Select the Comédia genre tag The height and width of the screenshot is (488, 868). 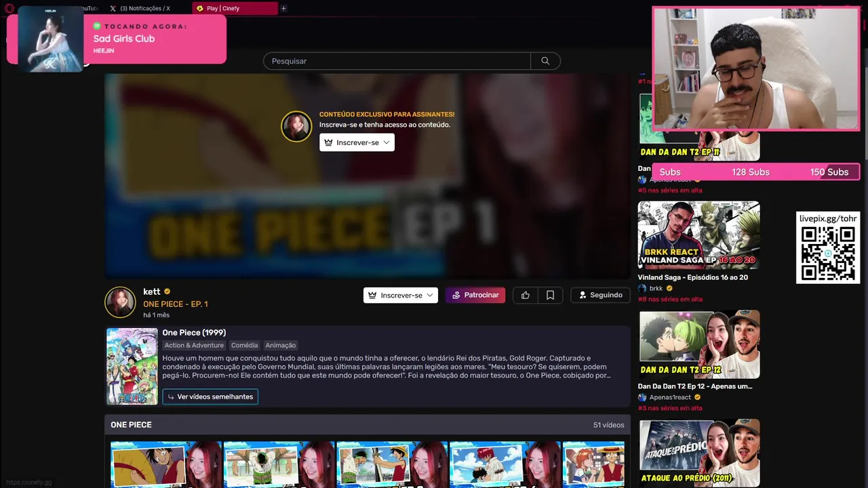click(245, 345)
